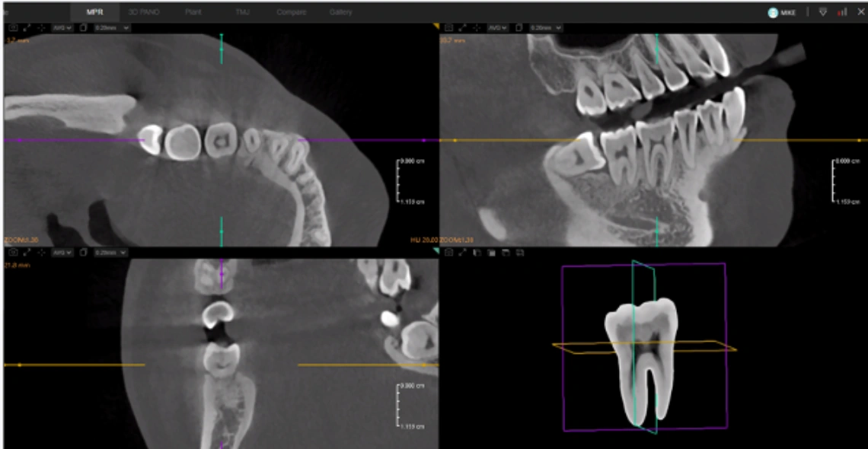Image resolution: width=868 pixels, height=449 pixels.
Task: Click the scale ruler in sagittal view
Action: pyautogui.click(x=847, y=181)
